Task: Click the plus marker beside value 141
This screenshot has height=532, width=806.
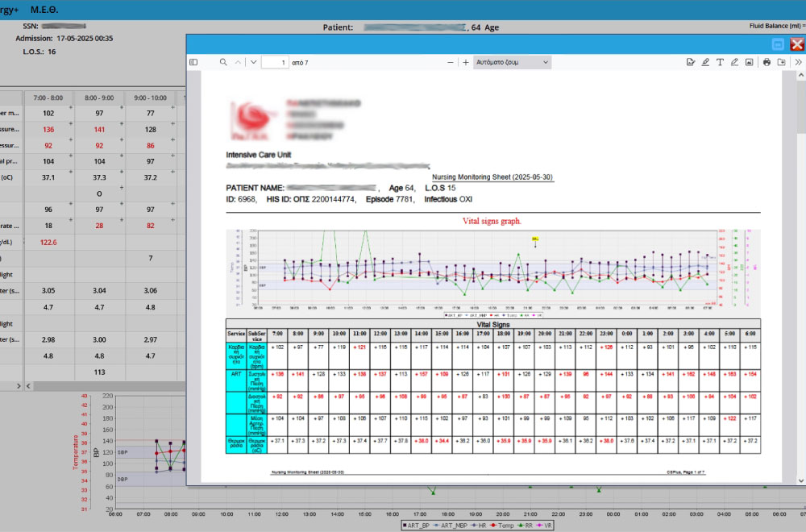Action: tap(122, 124)
